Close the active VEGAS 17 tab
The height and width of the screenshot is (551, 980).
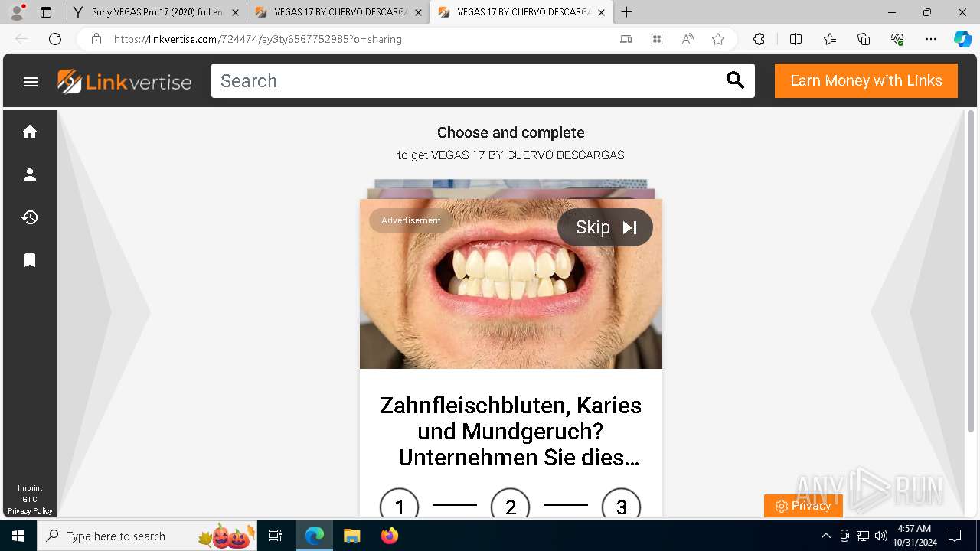click(601, 12)
